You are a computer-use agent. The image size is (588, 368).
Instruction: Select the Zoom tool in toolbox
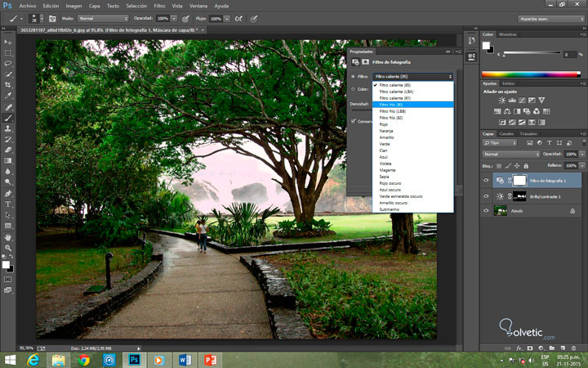pyautogui.click(x=8, y=248)
